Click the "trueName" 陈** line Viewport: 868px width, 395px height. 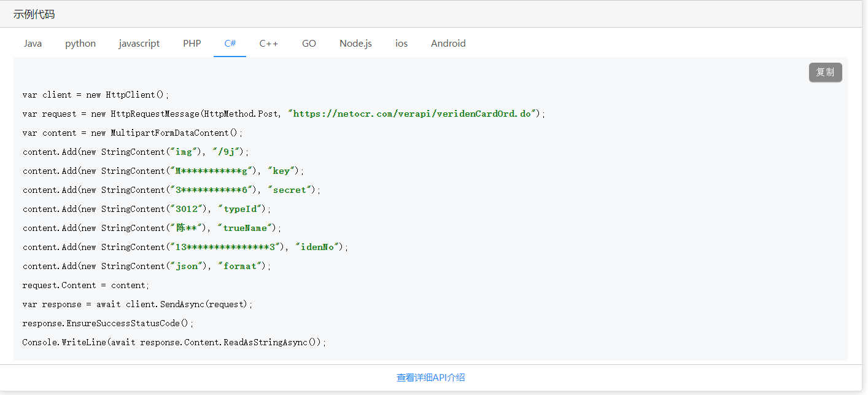coord(152,228)
